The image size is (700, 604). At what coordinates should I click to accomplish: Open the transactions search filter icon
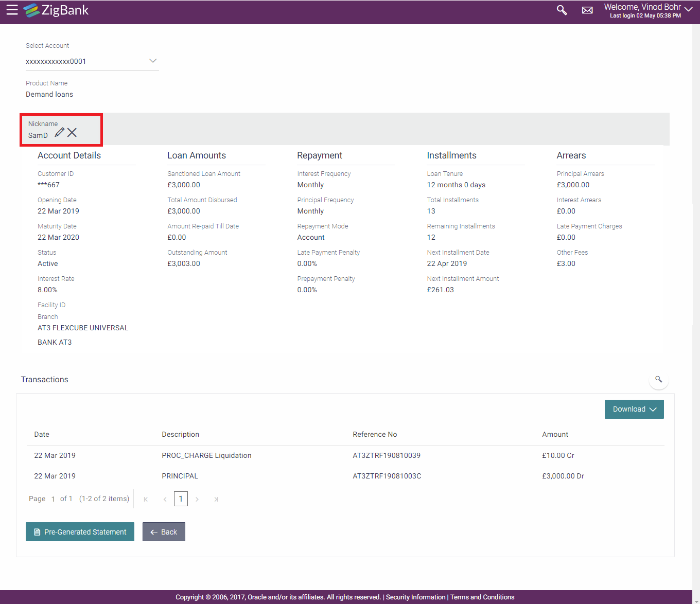[x=658, y=379]
